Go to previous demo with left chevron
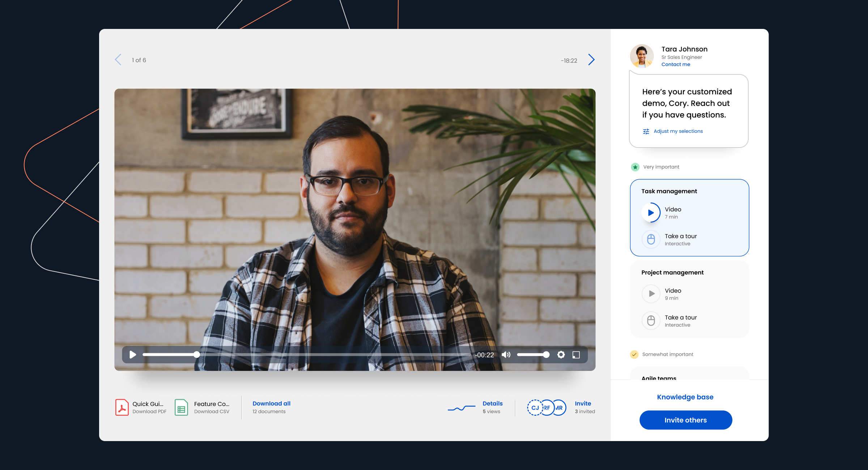 coord(118,60)
